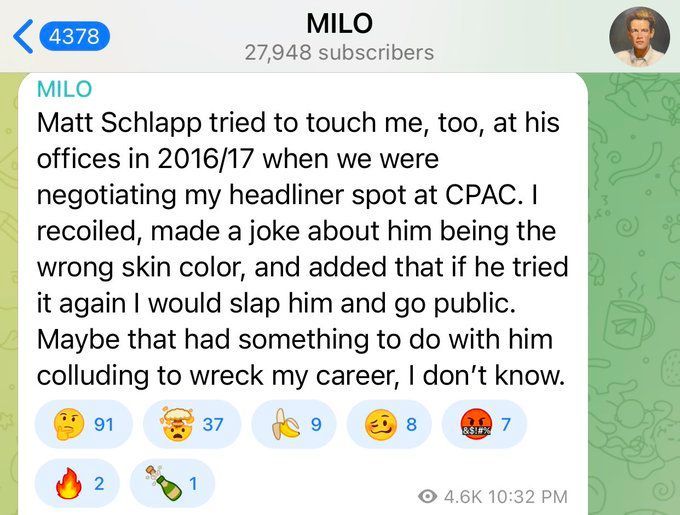Tap the MILO sender name on message

(x=65, y=89)
